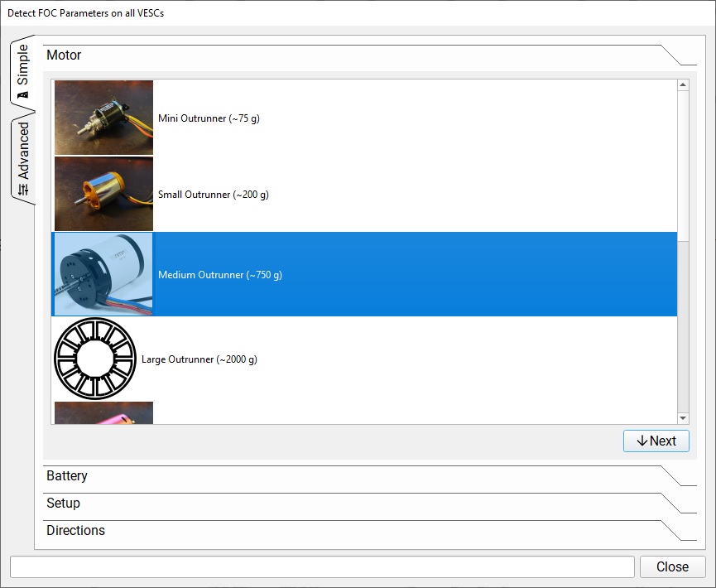Click the Medium Outrunner (~750 g) label
Image resolution: width=716 pixels, height=588 pixels.
click(x=220, y=275)
